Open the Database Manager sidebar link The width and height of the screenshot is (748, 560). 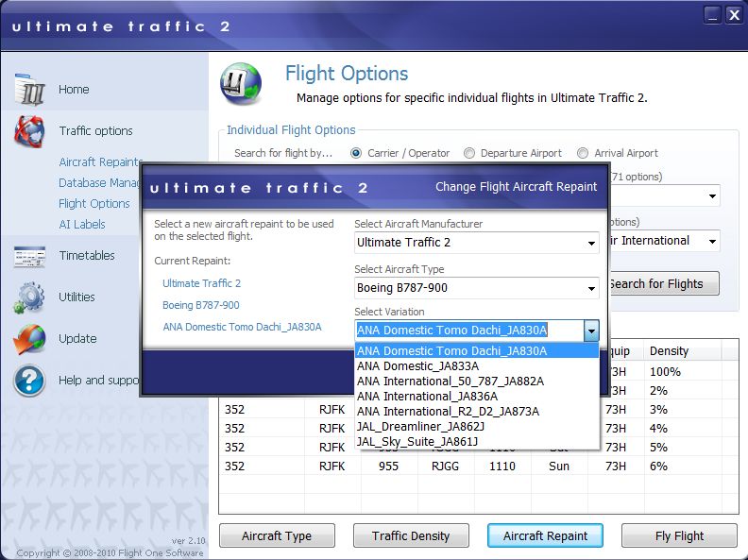(99, 183)
